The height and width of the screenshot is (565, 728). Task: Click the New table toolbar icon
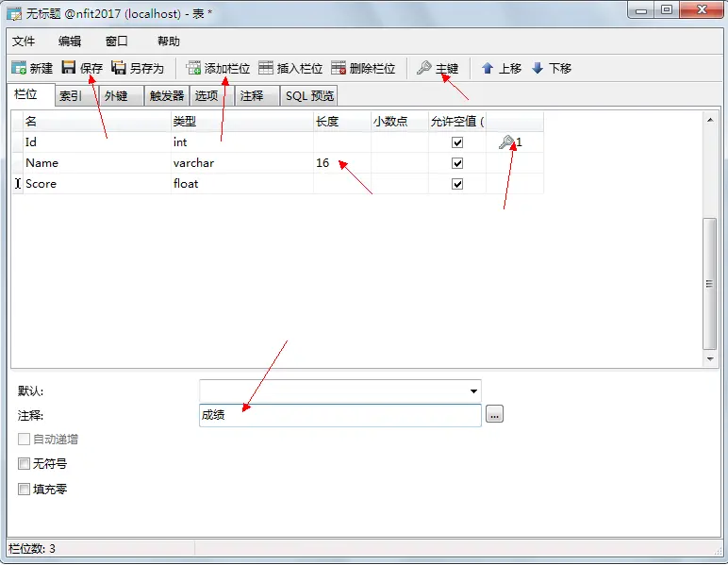[19, 68]
